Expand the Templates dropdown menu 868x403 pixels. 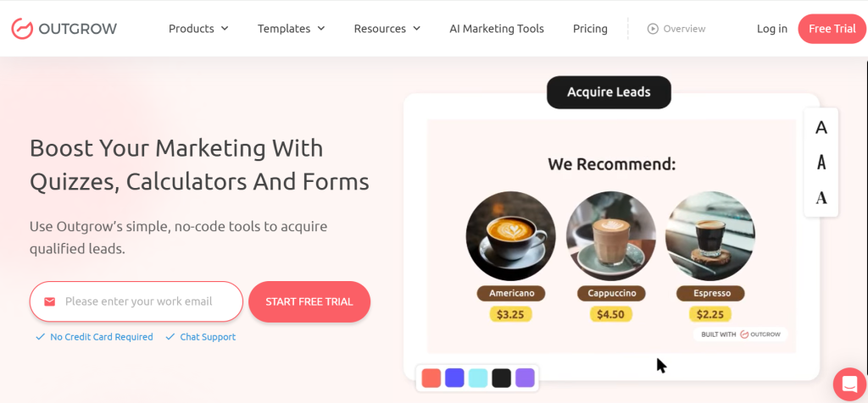(x=292, y=29)
